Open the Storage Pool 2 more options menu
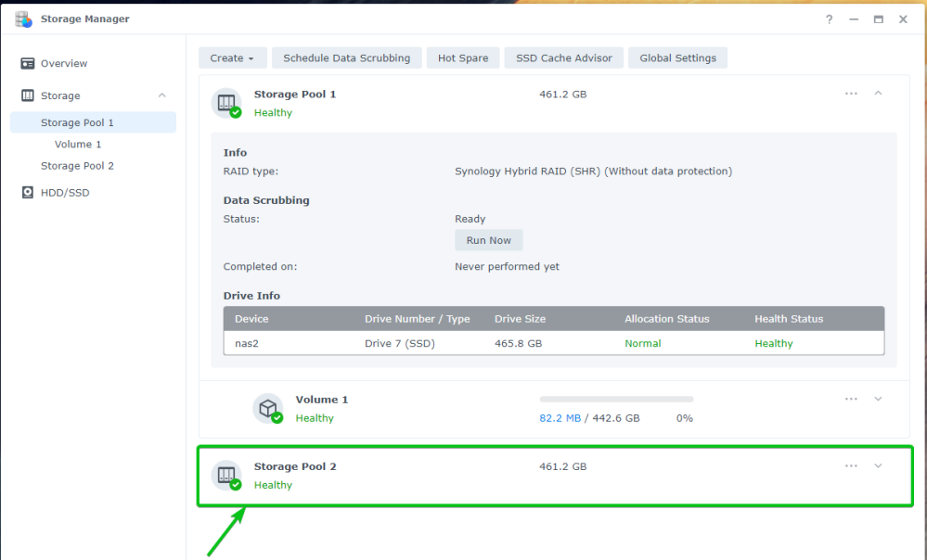927x560 pixels. pos(851,465)
